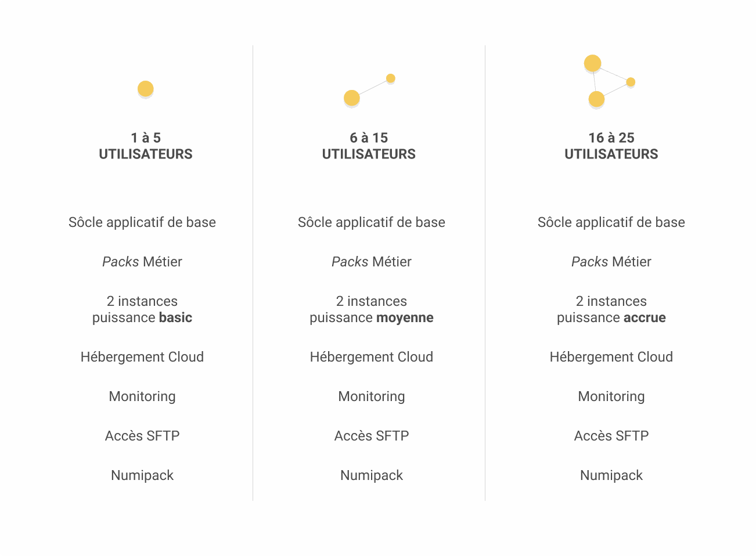Select the 6 à 15 utilisateurs heading

pyautogui.click(x=369, y=146)
